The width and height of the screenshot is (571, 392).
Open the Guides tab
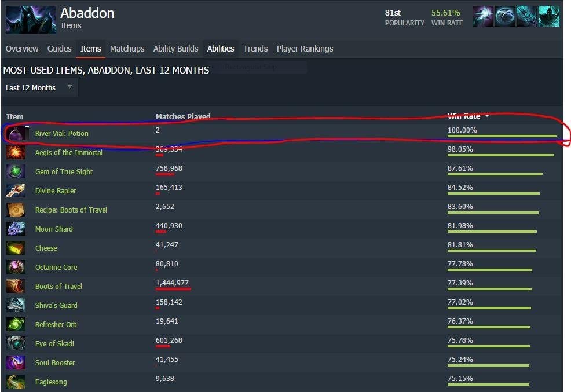59,49
